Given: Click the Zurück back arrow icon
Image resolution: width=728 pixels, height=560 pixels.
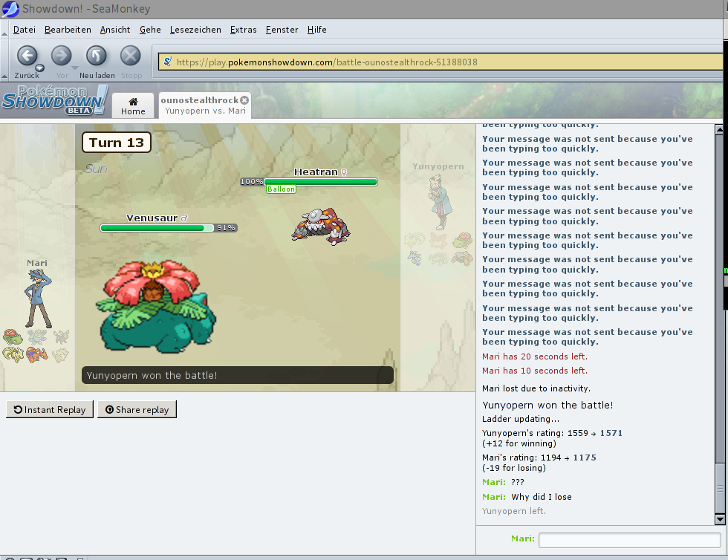Looking at the screenshot, I should point(27,56).
